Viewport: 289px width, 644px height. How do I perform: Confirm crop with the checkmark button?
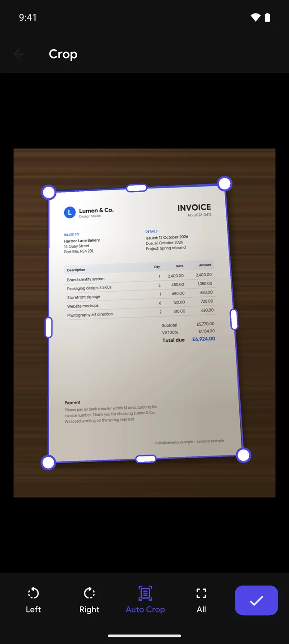[256, 600]
